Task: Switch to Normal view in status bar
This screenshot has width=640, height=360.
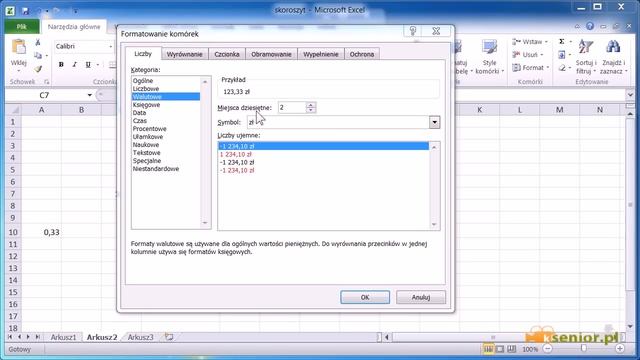Action: (488, 349)
